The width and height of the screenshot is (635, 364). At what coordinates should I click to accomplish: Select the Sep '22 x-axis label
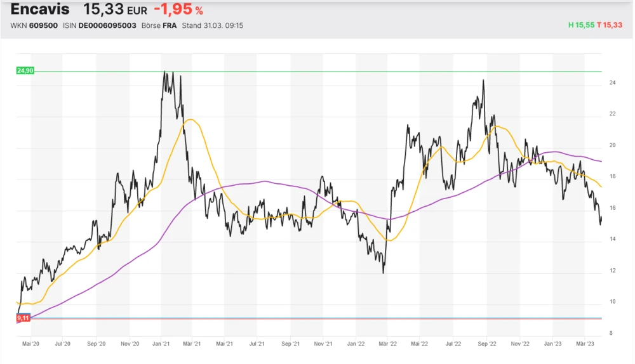point(486,344)
